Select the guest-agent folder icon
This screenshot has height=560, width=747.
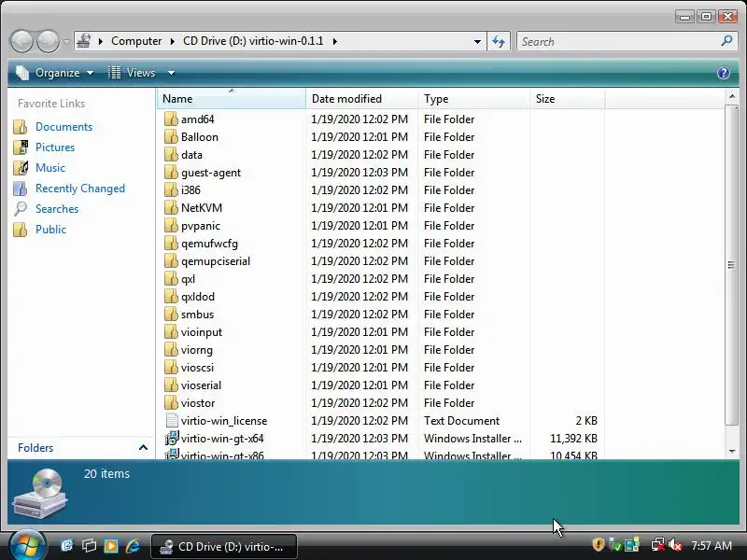pos(171,173)
